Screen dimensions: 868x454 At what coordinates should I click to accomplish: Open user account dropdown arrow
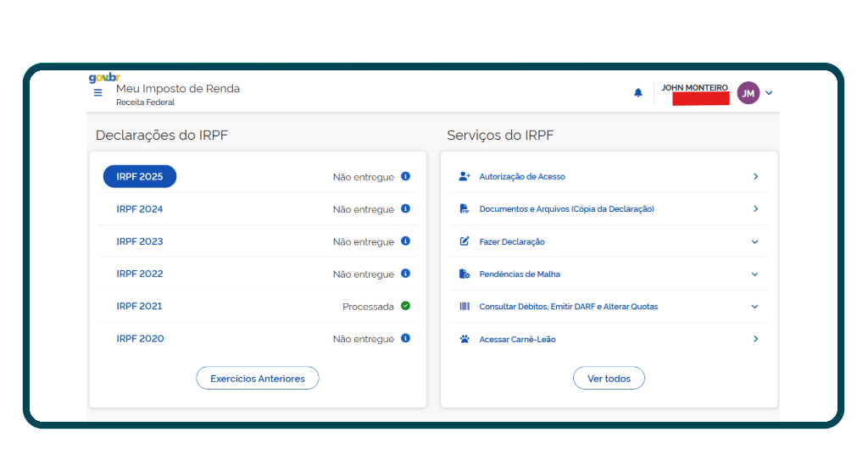click(769, 93)
